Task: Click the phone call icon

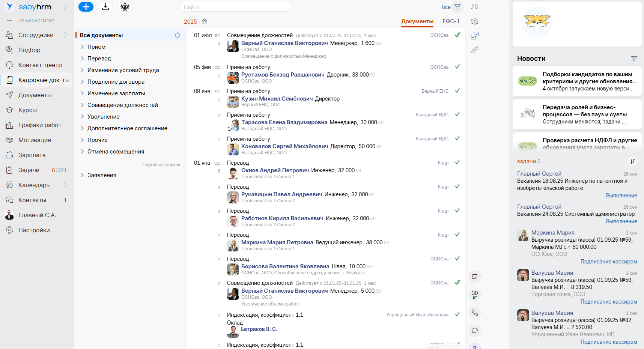Action: coord(475,313)
